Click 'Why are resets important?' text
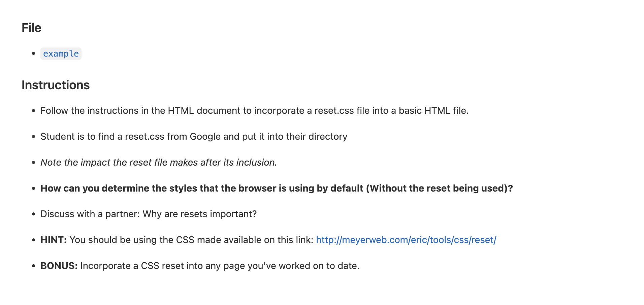 point(199,214)
